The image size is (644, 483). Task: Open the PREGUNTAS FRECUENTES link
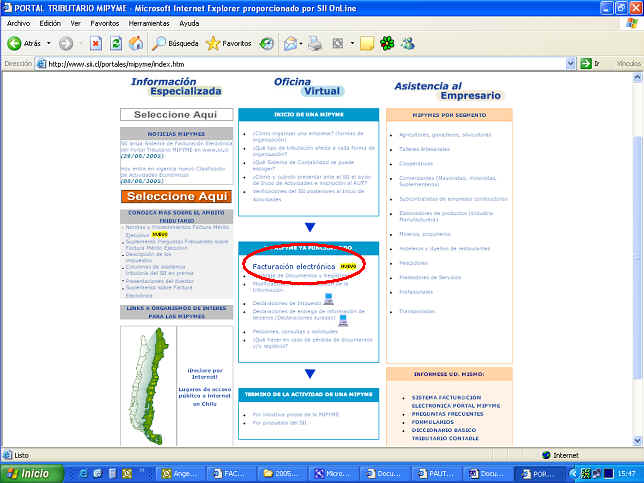[447, 414]
